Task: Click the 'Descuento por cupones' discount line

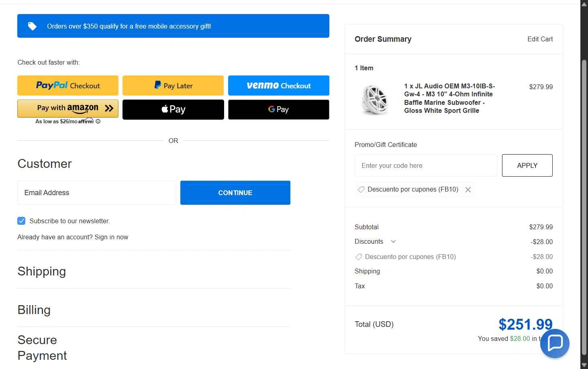Action: click(x=453, y=257)
